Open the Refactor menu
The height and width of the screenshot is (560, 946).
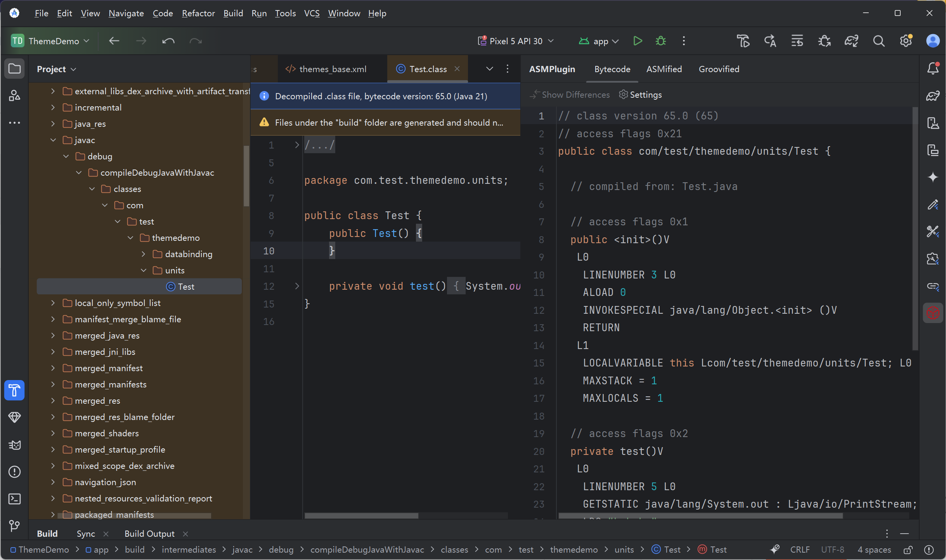tap(198, 13)
